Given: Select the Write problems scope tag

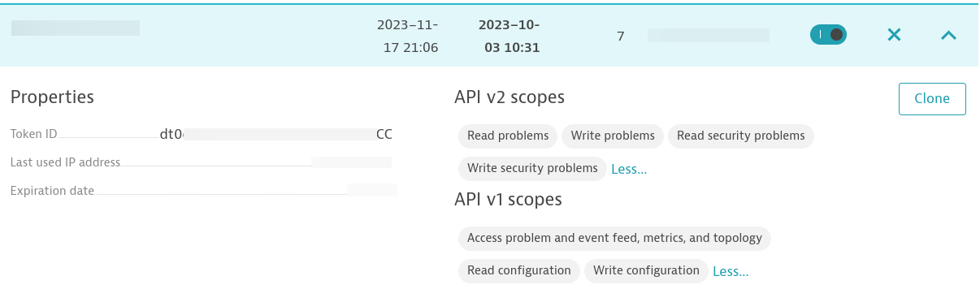Looking at the screenshot, I should tap(613, 136).
